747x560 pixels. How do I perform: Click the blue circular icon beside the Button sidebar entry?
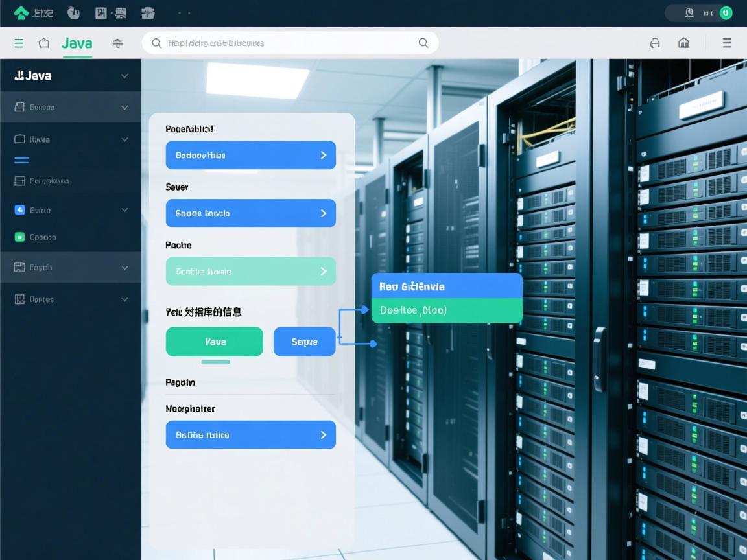(19, 209)
